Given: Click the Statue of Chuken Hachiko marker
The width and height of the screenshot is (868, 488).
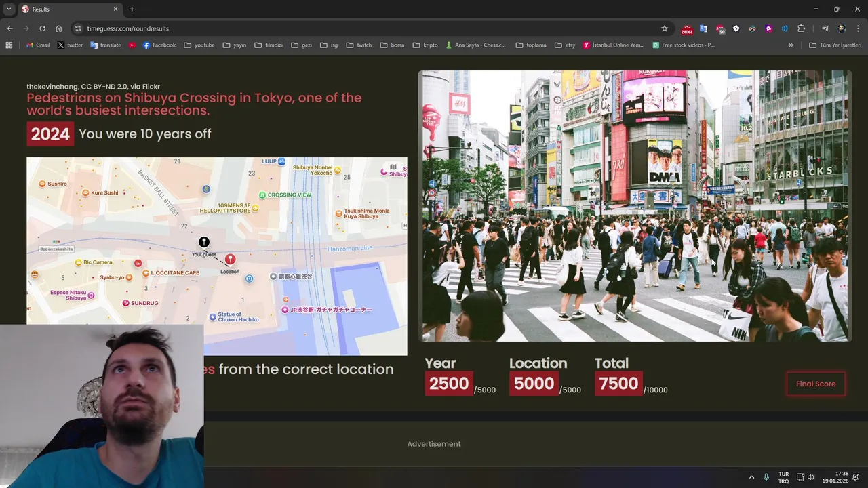Looking at the screenshot, I should tap(212, 317).
